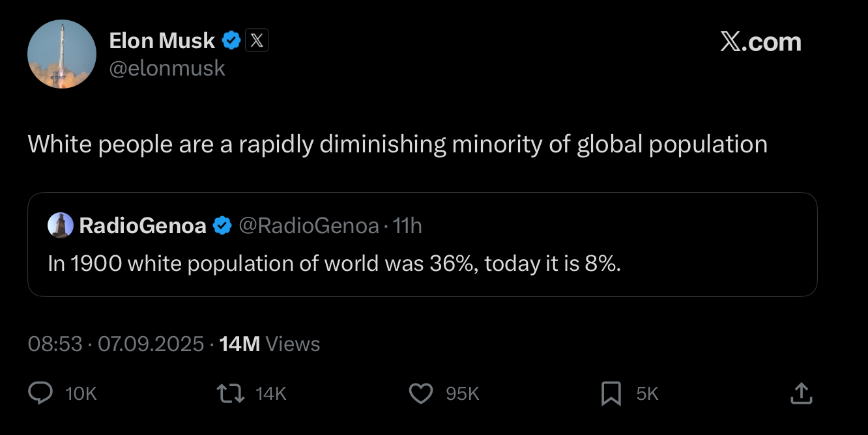The height and width of the screenshot is (435, 868).
Task: Click the 08:53 · 07.09.2025 timestamp
Action: point(116,344)
